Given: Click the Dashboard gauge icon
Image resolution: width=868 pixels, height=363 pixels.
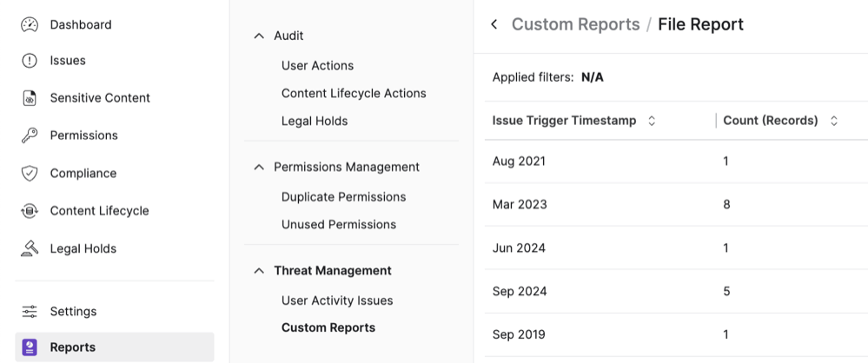Looking at the screenshot, I should 30,25.
